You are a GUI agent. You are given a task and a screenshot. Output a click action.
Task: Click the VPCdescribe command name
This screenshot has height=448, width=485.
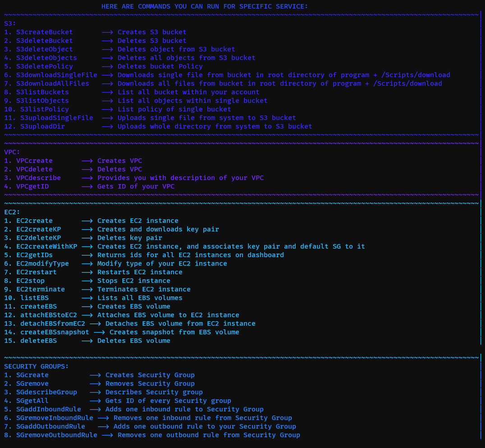point(38,178)
